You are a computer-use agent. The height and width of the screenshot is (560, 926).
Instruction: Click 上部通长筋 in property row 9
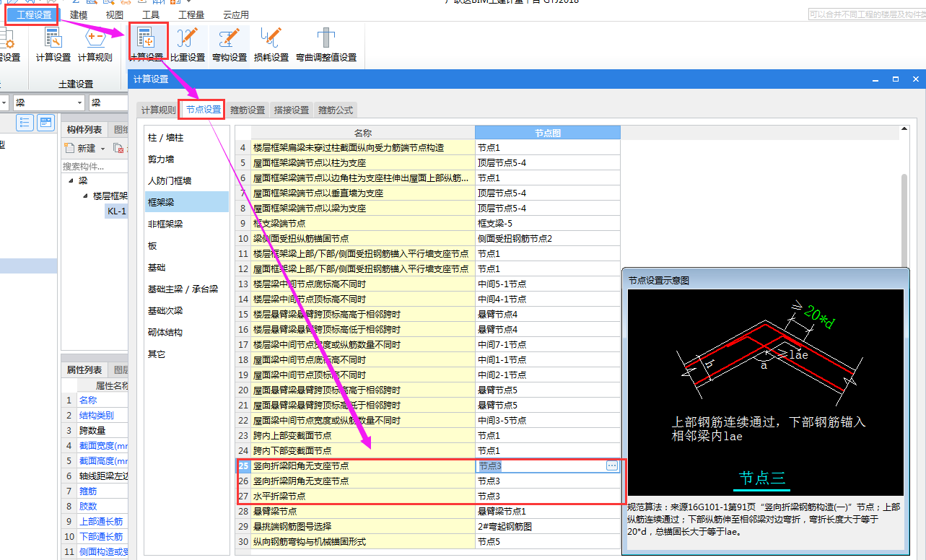click(x=101, y=521)
